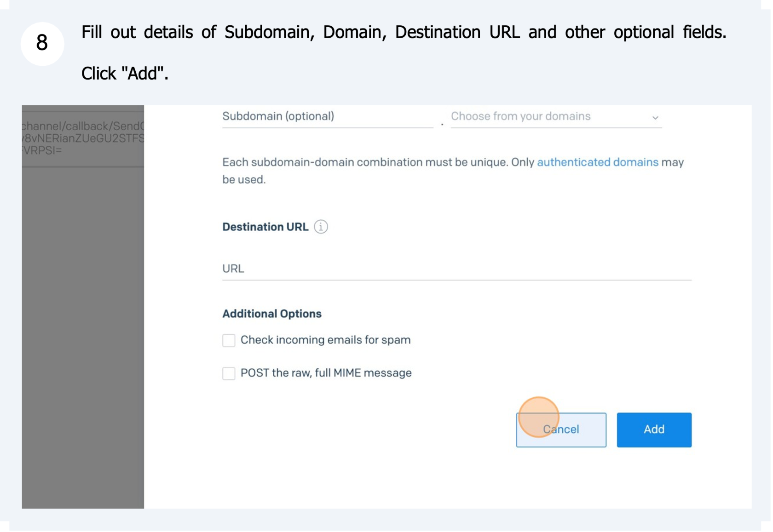Open the Choose from your domains dropdown

[x=557, y=117]
